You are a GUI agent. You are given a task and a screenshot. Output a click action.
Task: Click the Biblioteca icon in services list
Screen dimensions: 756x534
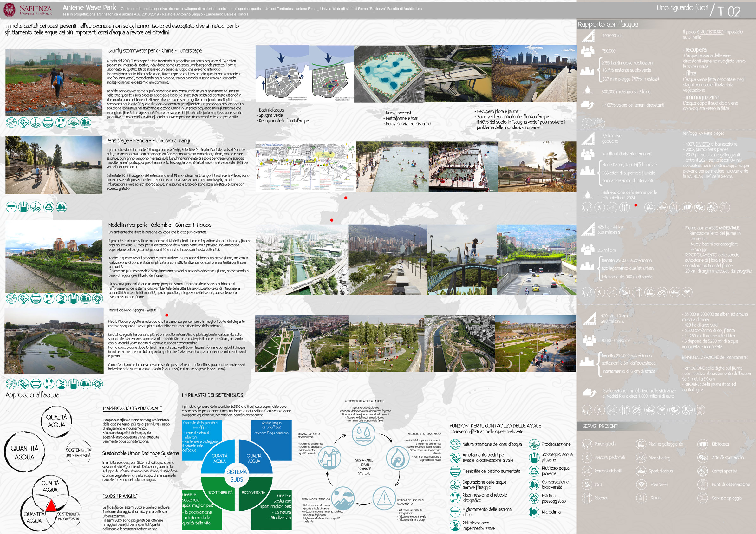pyautogui.click(x=702, y=444)
